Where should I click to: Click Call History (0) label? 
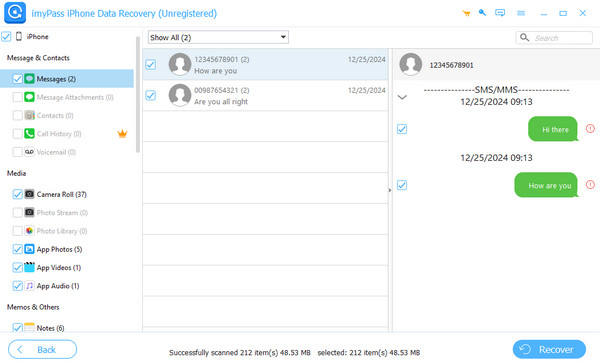[x=59, y=134]
